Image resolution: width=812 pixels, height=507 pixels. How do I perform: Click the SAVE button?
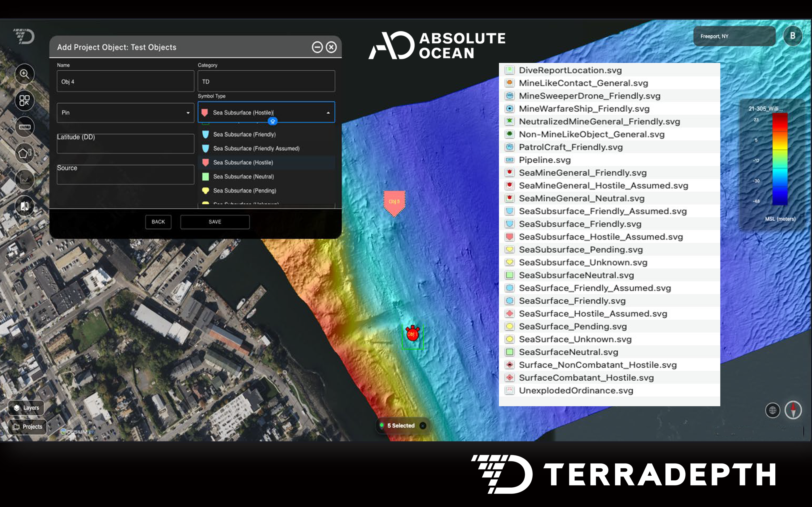215,222
